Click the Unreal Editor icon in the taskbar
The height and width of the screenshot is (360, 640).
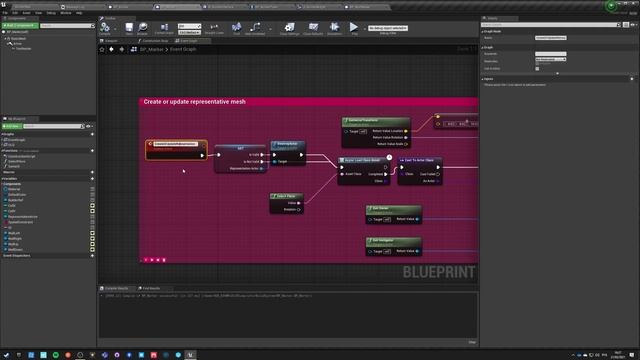coord(190,355)
